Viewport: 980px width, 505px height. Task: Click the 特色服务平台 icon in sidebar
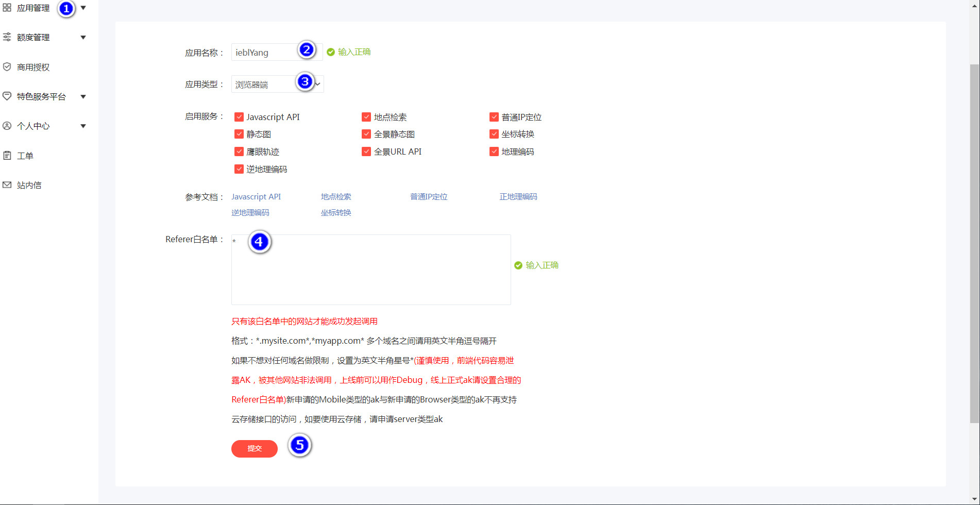pyautogui.click(x=7, y=96)
